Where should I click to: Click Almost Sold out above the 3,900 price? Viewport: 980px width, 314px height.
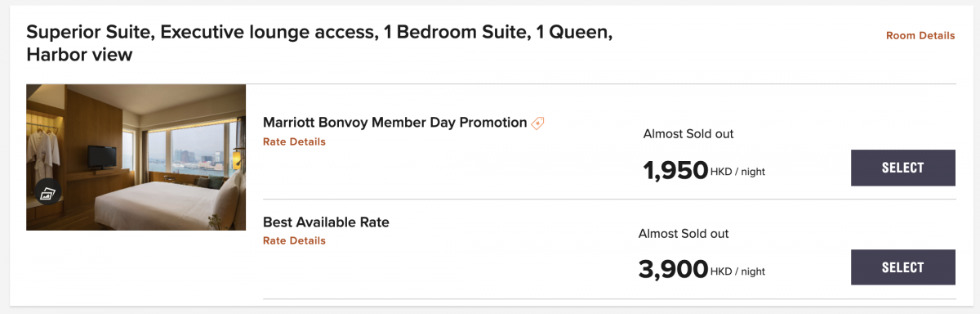click(x=684, y=234)
